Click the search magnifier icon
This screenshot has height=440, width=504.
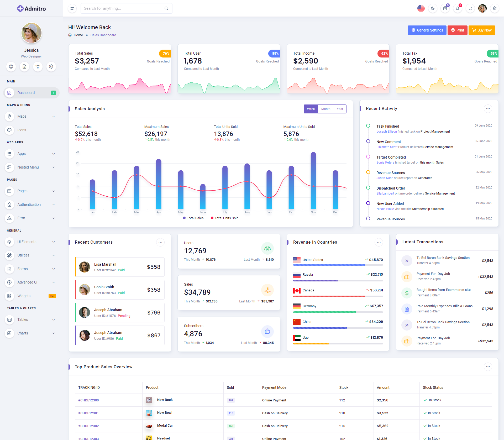pos(166,8)
